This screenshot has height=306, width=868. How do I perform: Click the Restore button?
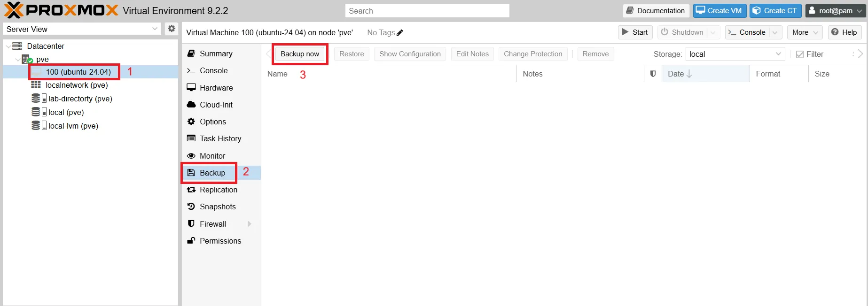[x=352, y=54]
